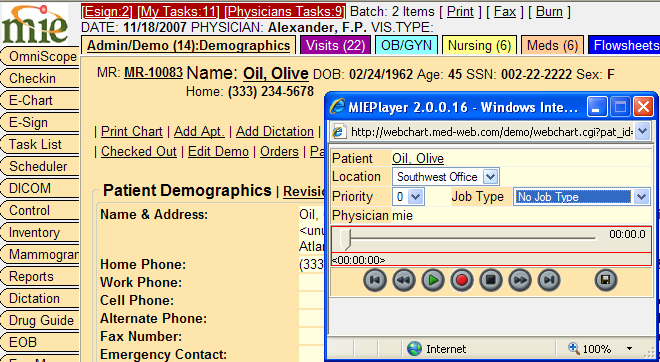Click the Add Dictation link
Screen dimensions: 660x362
[274, 132]
